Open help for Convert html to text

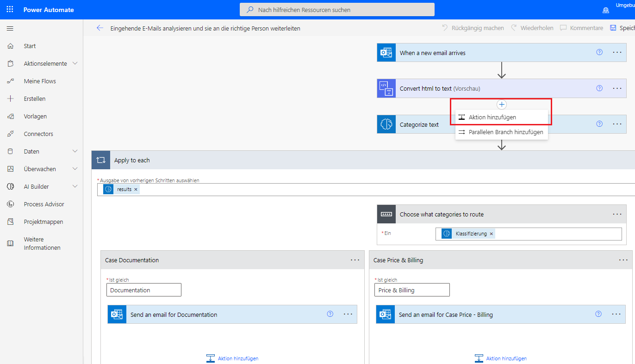point(599,88)
